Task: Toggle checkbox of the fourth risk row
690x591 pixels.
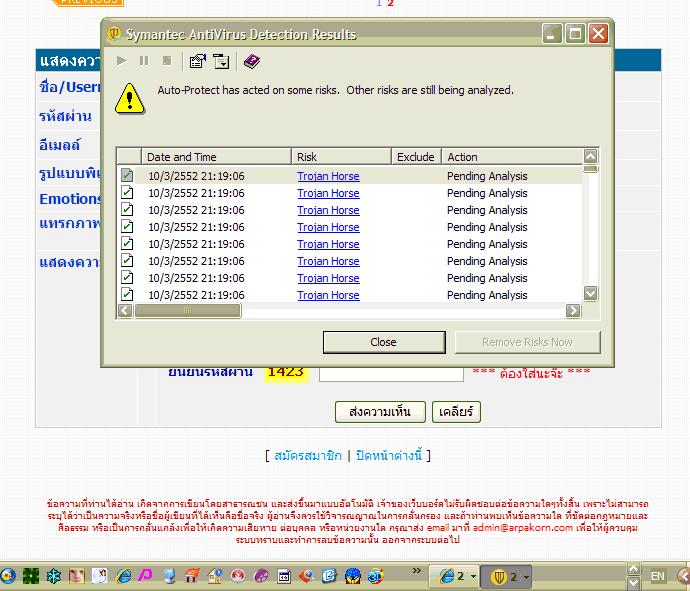Action: click(127, 226)
